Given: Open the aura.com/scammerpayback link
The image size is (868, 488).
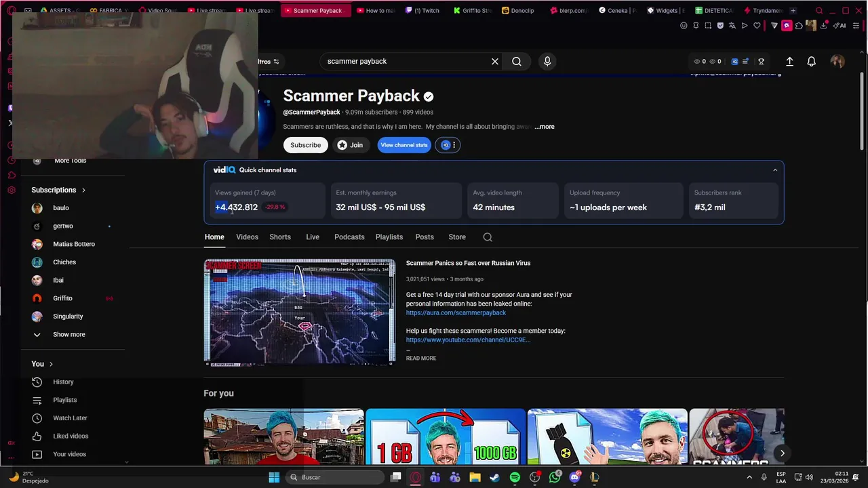Looking at the screenshot, I should pos(456,313).
